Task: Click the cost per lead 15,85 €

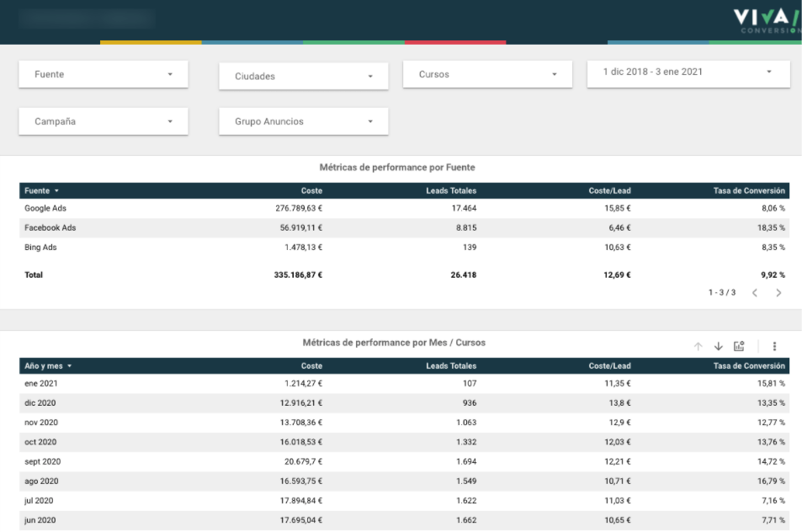Action: pos(618,208)
